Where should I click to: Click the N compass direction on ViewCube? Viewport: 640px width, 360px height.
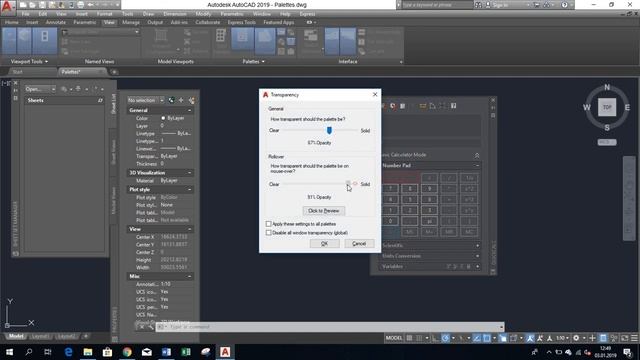[x=607, y=87]
